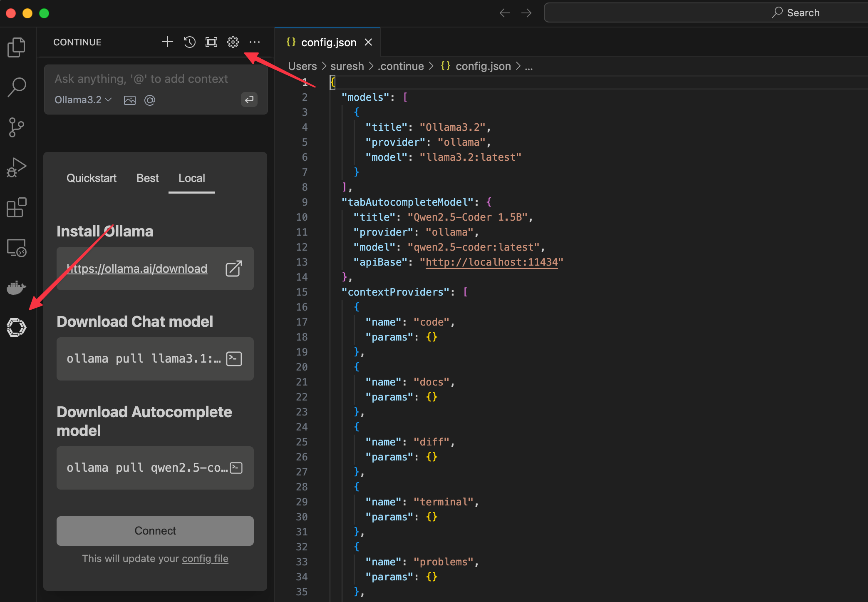Screen dimensions: 868x602
Task: Switch to the Best tab
Action: tap(147, 178)
